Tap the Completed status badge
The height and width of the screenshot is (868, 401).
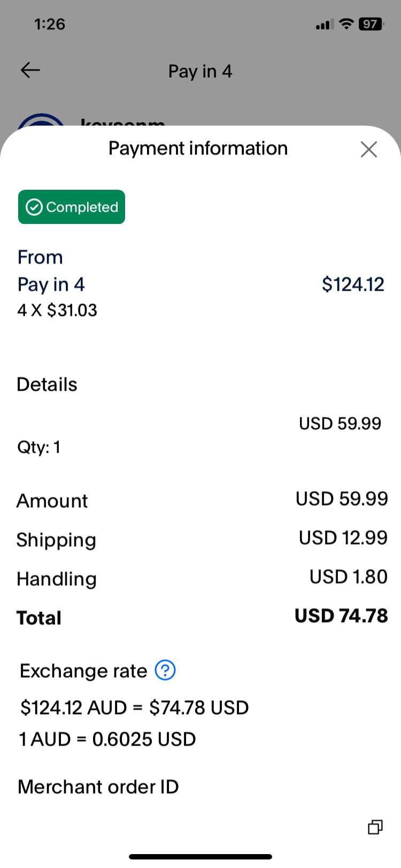click(x=72, y=207)
